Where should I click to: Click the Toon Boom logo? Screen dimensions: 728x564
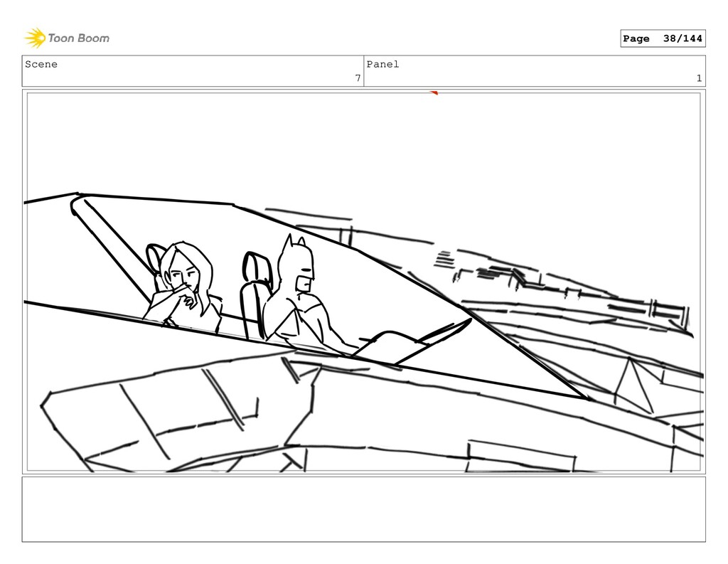point(67,38)
